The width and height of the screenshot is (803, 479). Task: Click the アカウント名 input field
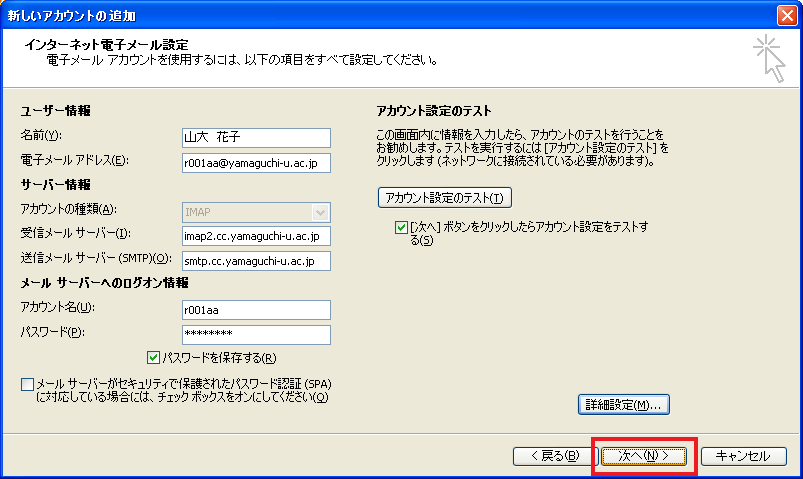coord(256,310)
